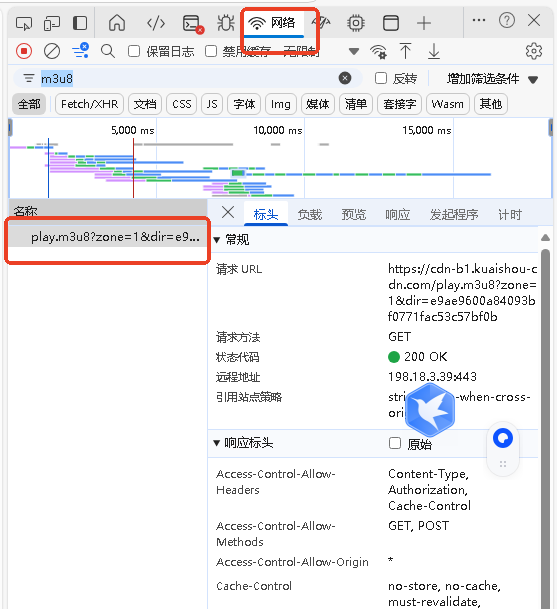This screenshot has width=557, height=609.
Task: Filter by 套接字 socket requests
Action: pos(399,104)
